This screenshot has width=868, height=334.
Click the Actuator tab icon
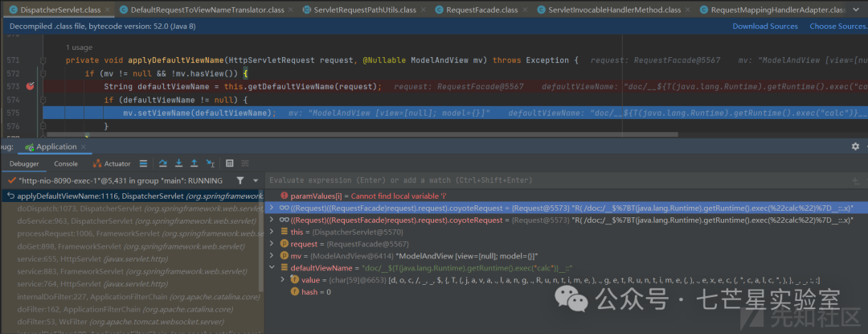pos(97,163)
